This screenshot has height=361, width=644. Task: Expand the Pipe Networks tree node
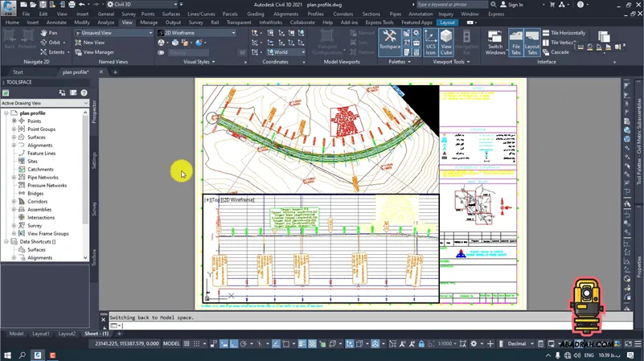point(14,177)
